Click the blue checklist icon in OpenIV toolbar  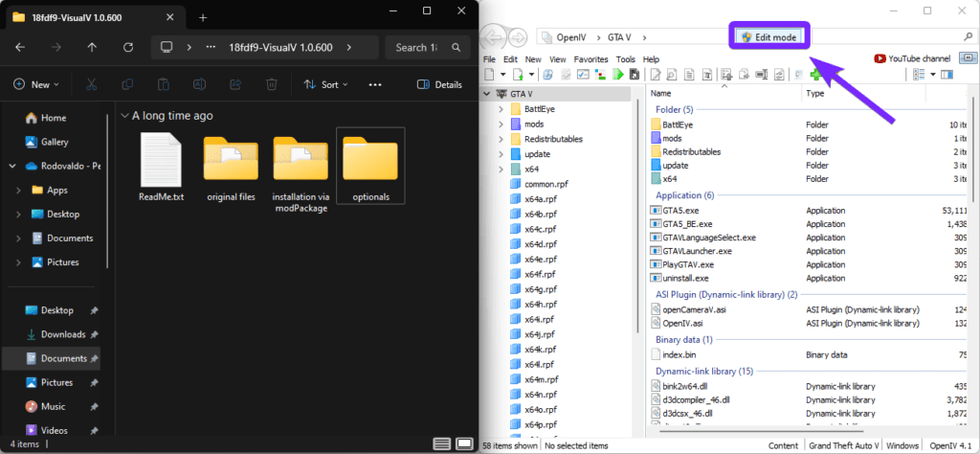coord(583,75)
